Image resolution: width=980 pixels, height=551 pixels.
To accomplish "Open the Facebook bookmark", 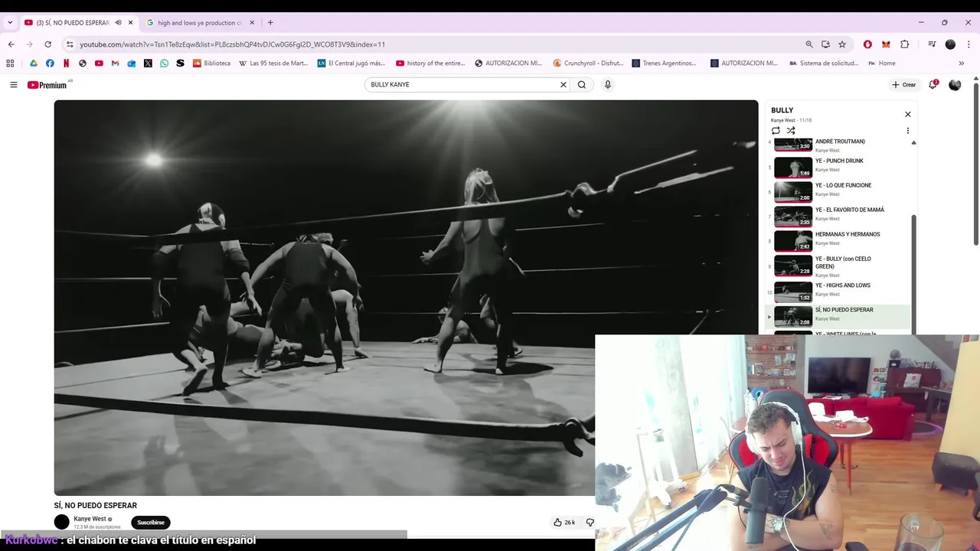I will tap(50, 64).
